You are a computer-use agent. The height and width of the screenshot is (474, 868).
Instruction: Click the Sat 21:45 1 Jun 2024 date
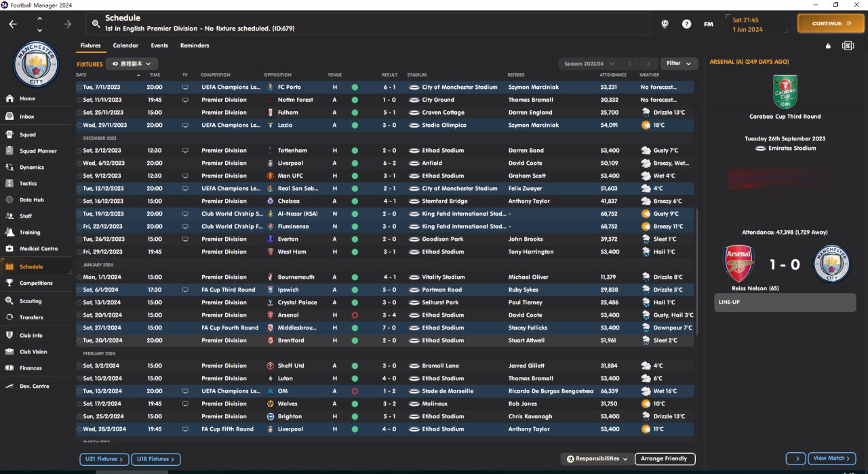point(747,24)
